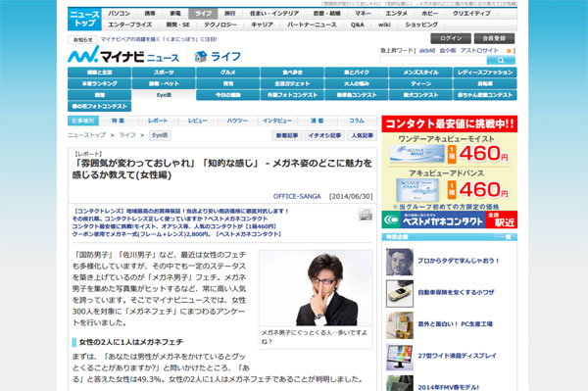The image size is (588, 391).
Task: Click the printer icon in the article
Action: coord(366,215)
